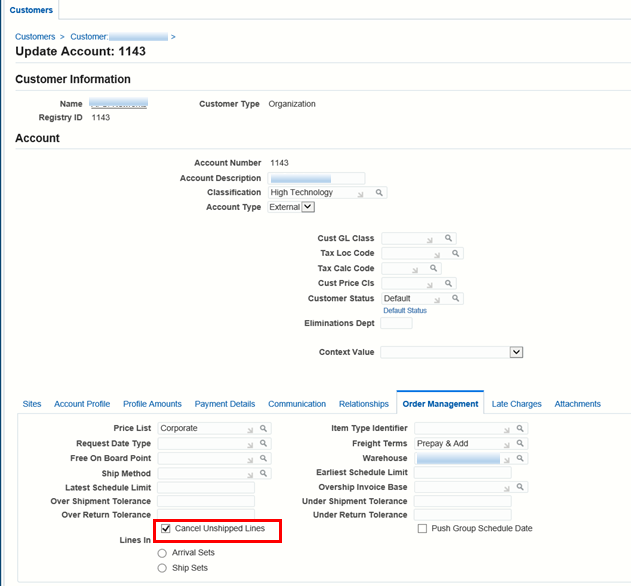Click the Account Description input field
This screenshot has height=586, width=631.
click(x=316, y=178)
